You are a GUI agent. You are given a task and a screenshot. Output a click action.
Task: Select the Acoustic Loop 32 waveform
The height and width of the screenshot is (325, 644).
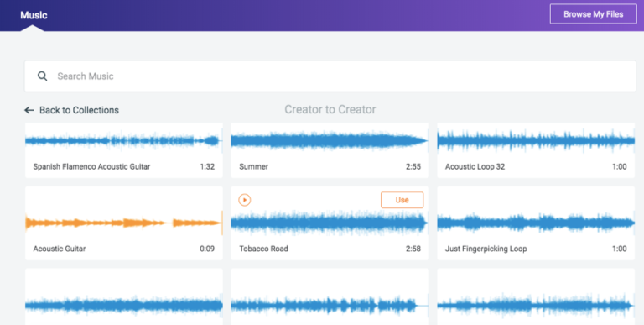point(536,141)
